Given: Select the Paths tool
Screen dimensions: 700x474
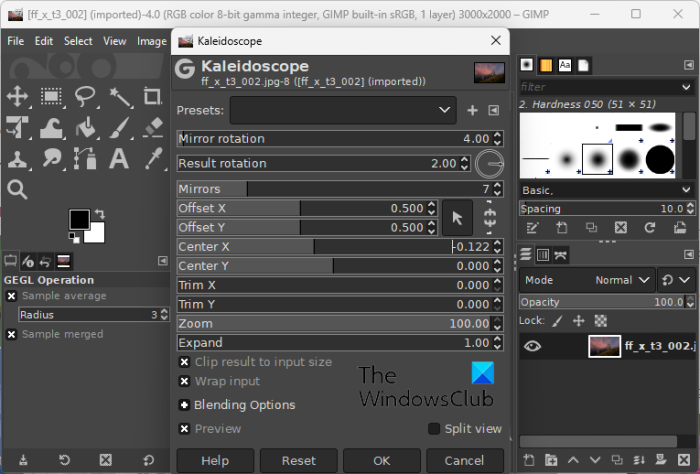Looking at the screenshot, I should click(x=85, y=158).
